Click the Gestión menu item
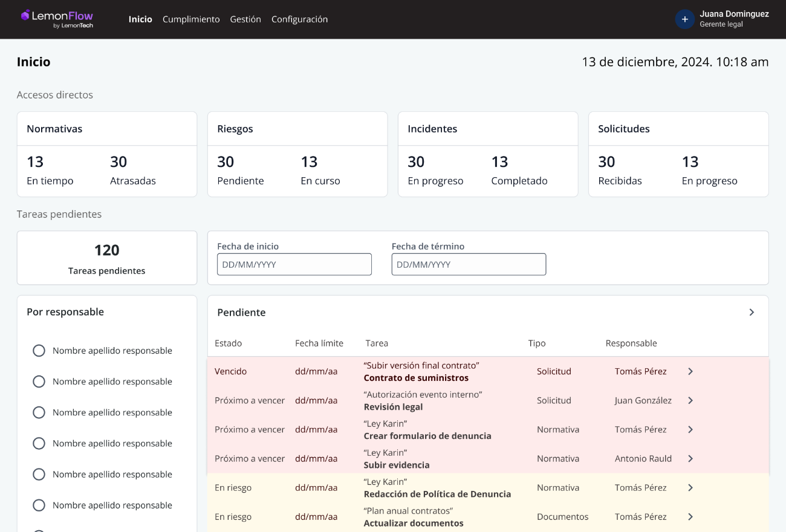Image resolution: width=786 pixels, height=532 pixels. (245, 19)
